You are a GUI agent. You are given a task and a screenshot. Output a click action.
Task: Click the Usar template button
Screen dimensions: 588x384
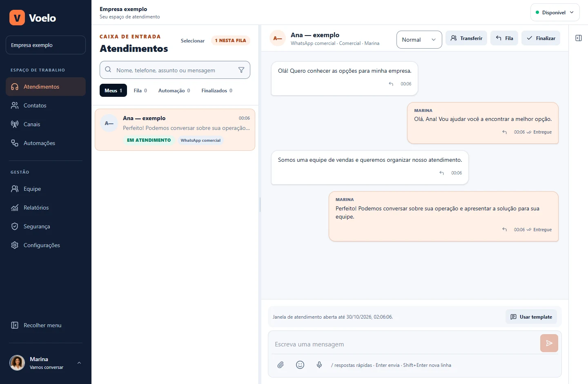pyautogui.click(x=531, y=317)
